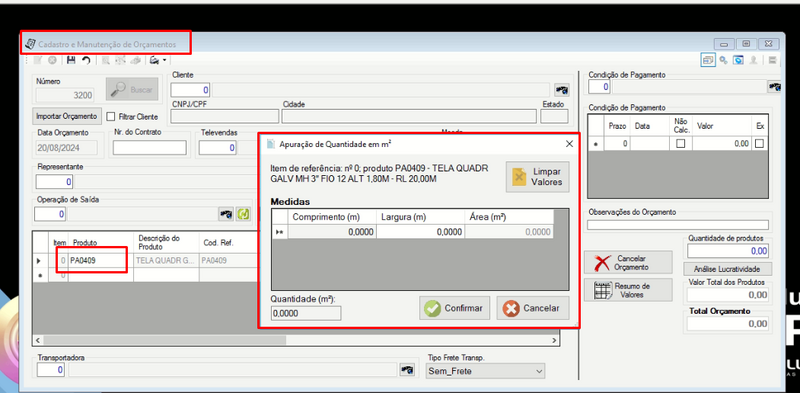Click the greyed user icon in the right toolbar

pos(754,60)
